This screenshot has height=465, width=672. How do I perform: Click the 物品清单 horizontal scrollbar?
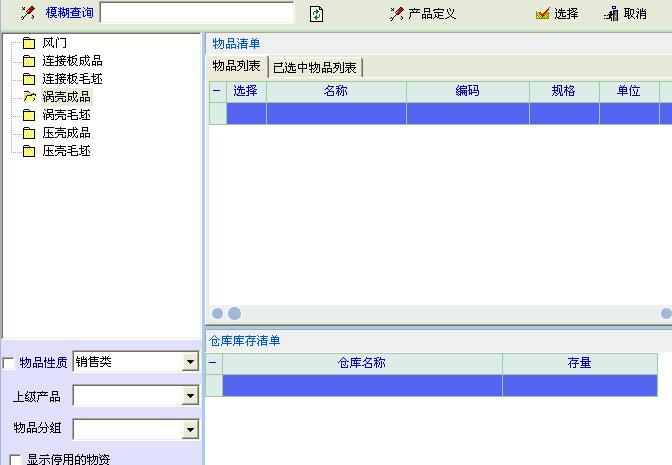(x=440, y=314)
